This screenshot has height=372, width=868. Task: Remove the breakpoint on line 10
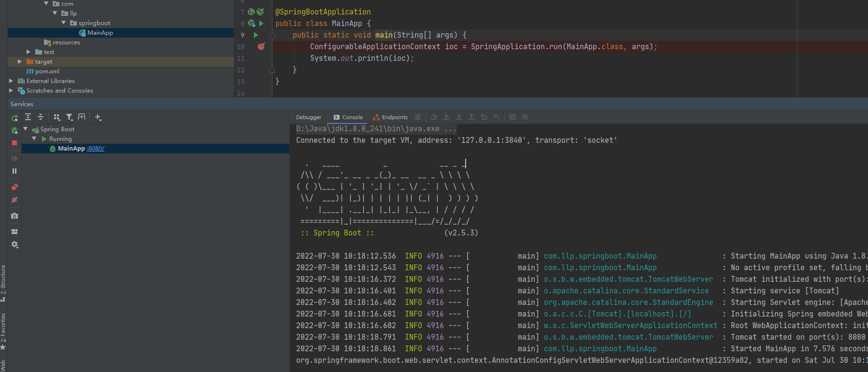tap(261, 46)
